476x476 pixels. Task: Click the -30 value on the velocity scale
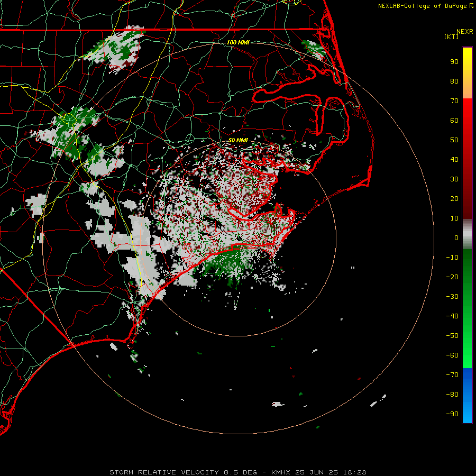pyautogui.click(x=452, y=297)
